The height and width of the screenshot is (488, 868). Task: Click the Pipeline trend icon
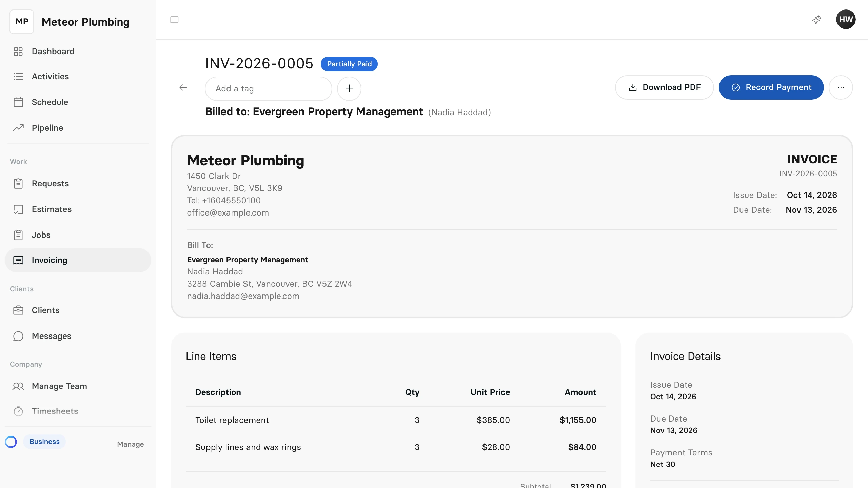(18, 128)
